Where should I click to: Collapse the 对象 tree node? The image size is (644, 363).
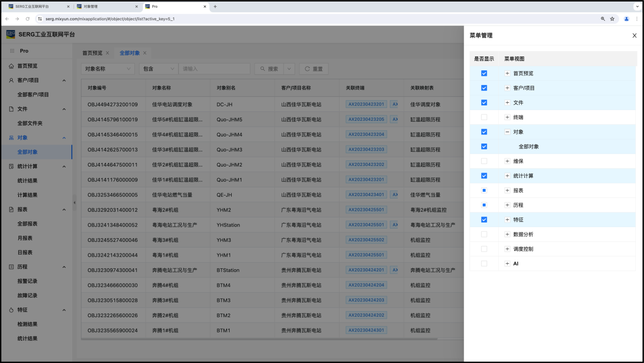pos(507,132)
